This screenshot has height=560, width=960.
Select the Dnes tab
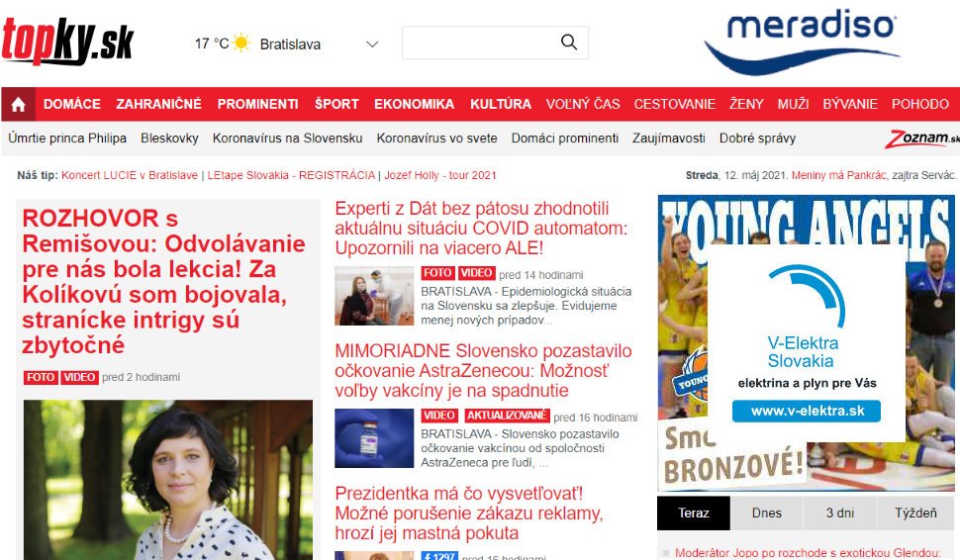click(767, 513)
